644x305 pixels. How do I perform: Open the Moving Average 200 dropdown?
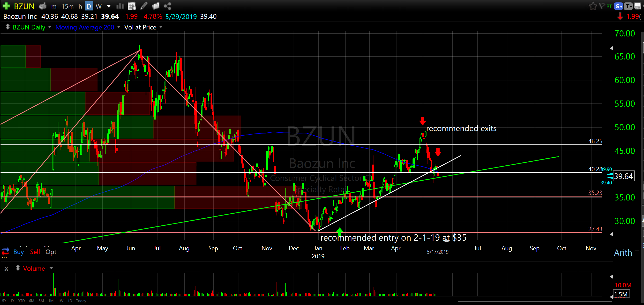pyautogui.click(x=119, y=27)
